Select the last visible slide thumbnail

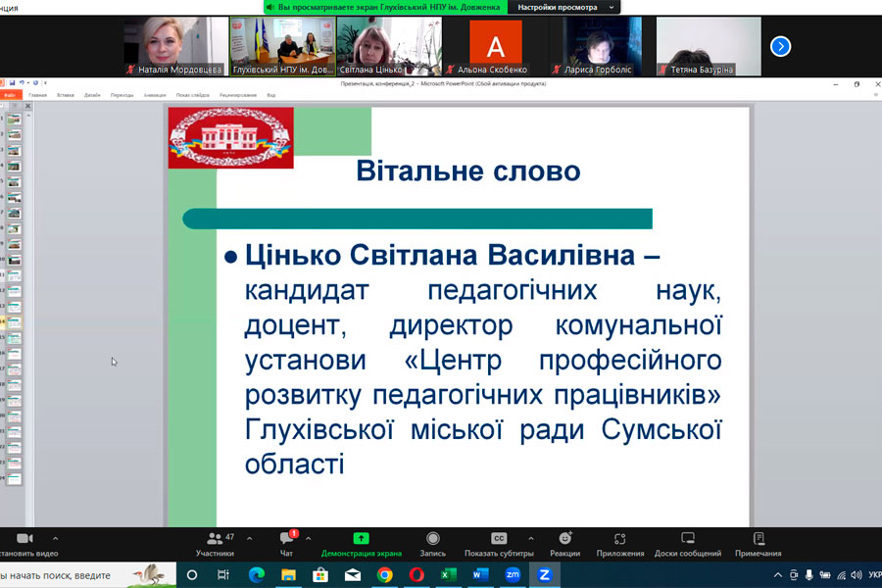pyautogui.click(x=14, y=479)
